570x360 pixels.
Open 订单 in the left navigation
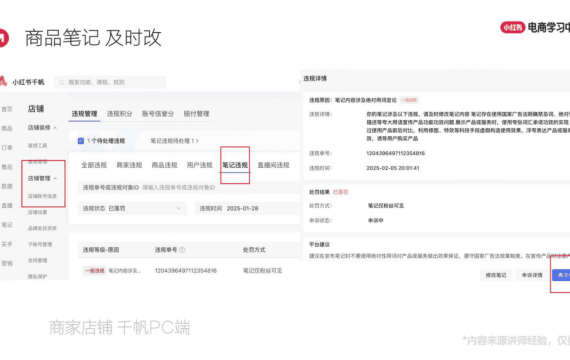coord(7,148)
